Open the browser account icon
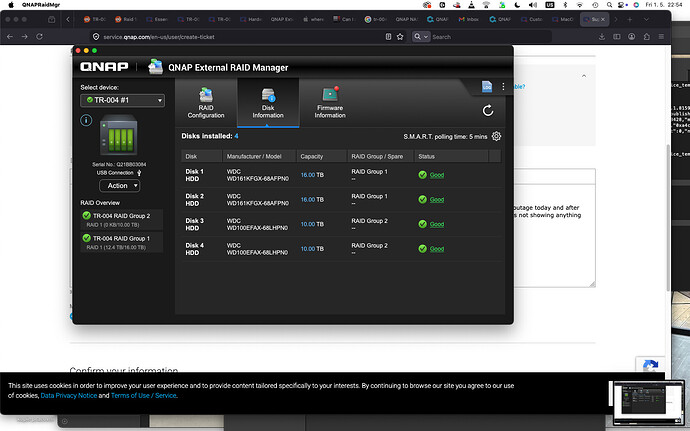This screenshot has height=431, width=690. coord(631,37)
